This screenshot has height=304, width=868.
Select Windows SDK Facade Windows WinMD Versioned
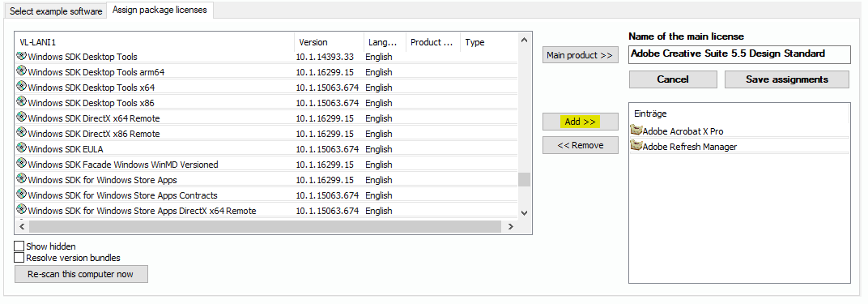click(266, 165)
